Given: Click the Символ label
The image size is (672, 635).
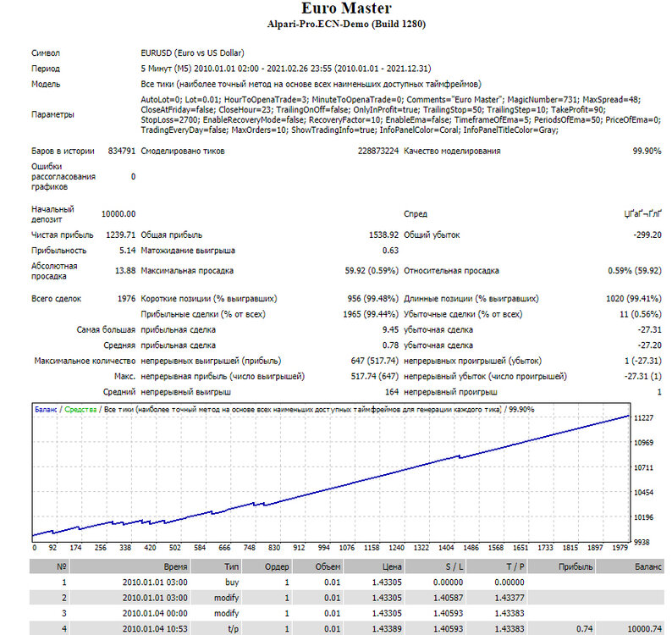Looking at the screenshot, I should click(x=46, y=53).
